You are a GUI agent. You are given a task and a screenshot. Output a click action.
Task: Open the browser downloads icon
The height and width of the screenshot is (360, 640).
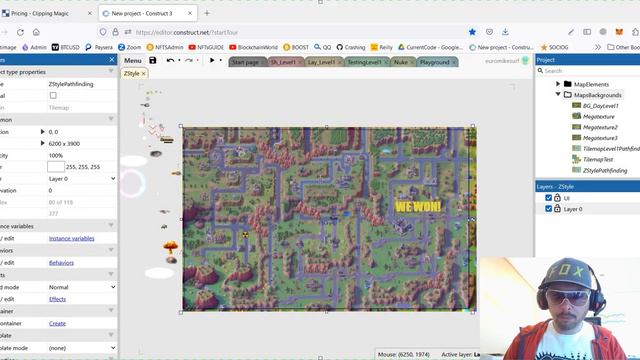tap(505, 32)
